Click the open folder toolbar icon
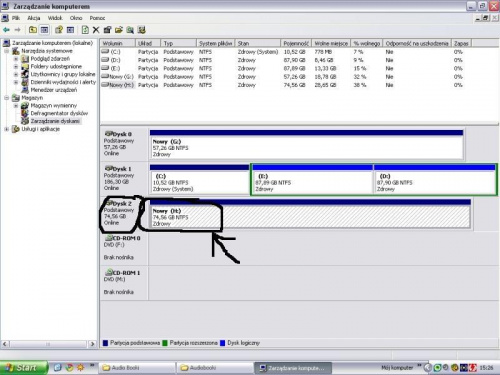The image size is (500, 375). pyautogui.click(x=119, y=30)
